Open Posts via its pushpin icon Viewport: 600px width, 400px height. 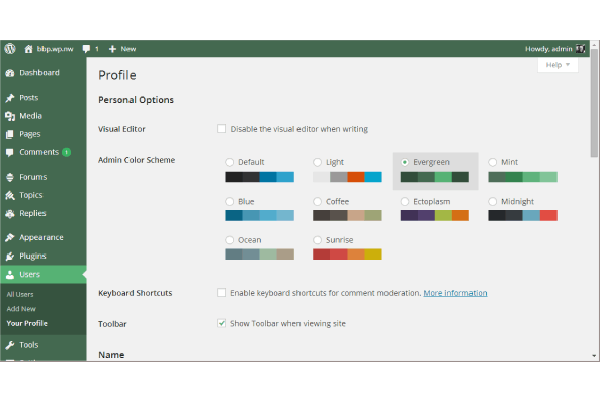[9, 98]
